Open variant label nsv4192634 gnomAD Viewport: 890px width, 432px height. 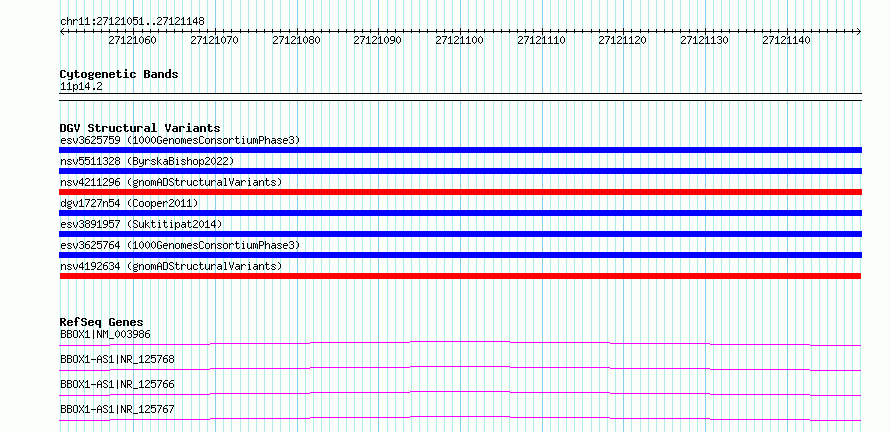tap(171, 266)
